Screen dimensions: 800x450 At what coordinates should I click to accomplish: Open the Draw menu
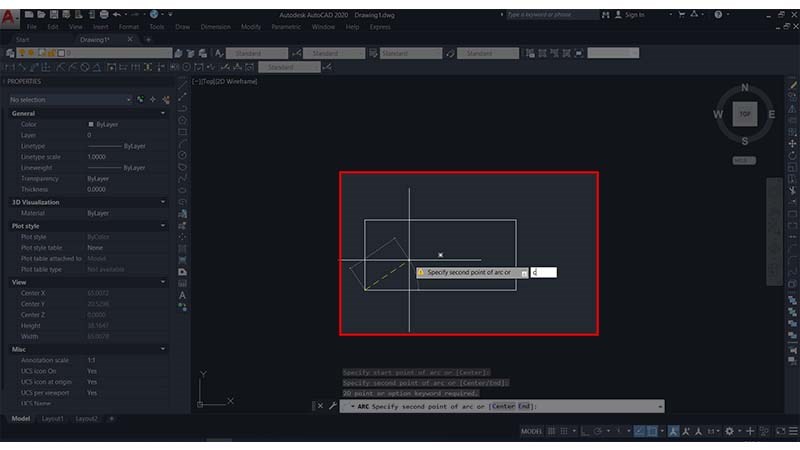[182, 27]
